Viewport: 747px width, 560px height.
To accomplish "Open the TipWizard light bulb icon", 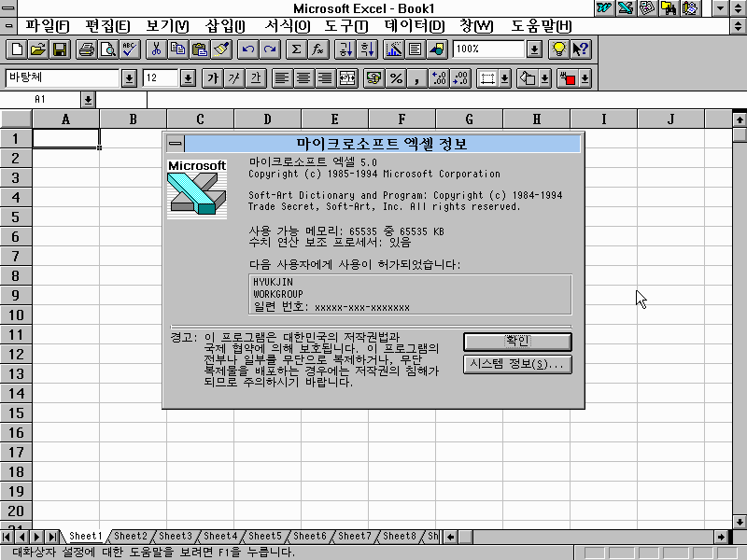I will [x=558, y=49].
